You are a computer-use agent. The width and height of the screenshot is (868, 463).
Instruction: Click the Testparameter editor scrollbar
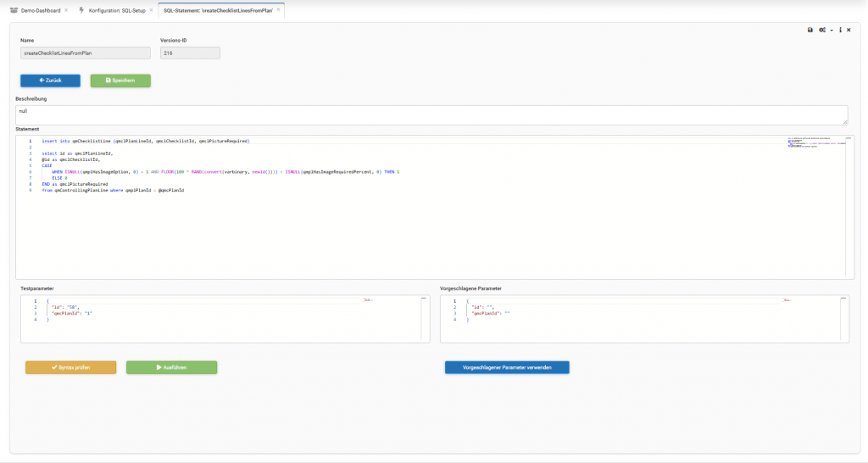click(424, 319)
